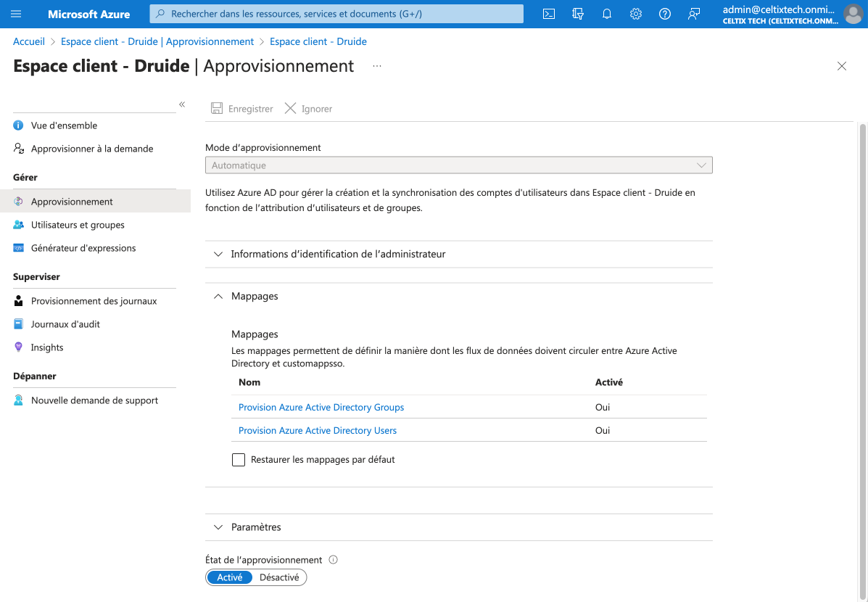Click the Générateur d'expressions icon

point(18,248)
